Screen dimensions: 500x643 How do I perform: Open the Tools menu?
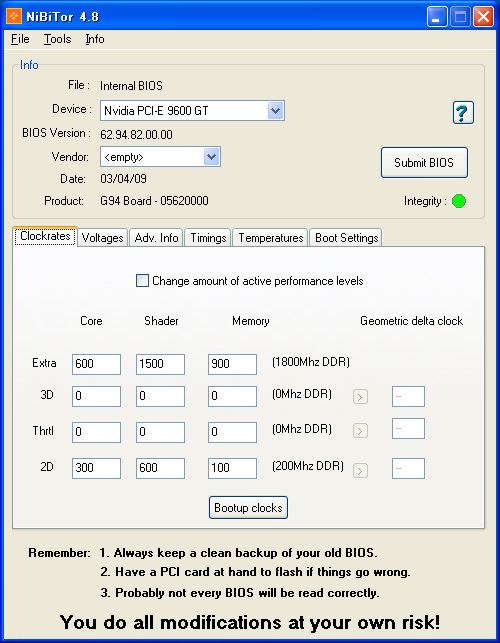(57, 39)
